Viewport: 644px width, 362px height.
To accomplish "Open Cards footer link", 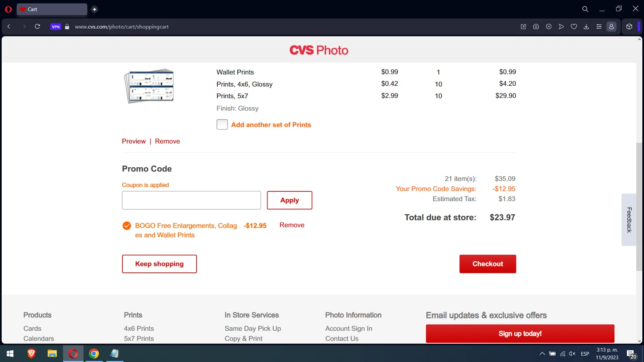I will click(x=32, y=329).
